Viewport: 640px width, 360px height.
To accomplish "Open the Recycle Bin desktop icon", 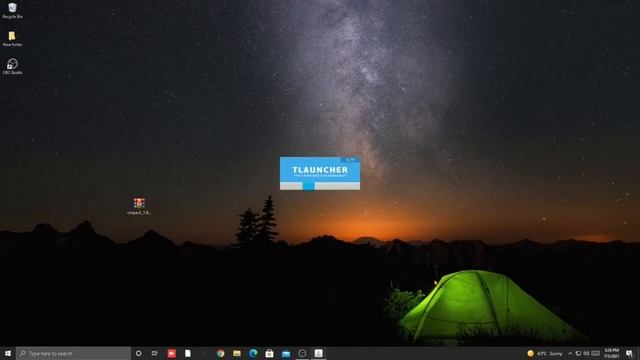I will [x=12, y=11].
